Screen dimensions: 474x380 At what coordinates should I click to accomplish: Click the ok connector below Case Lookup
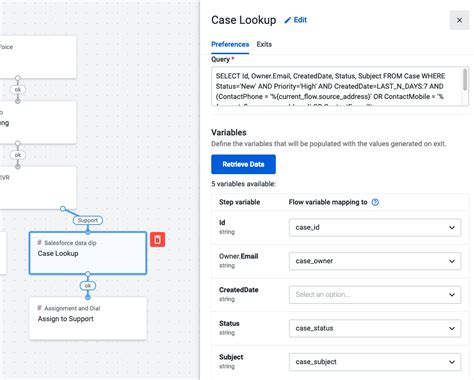coord(88,286)
